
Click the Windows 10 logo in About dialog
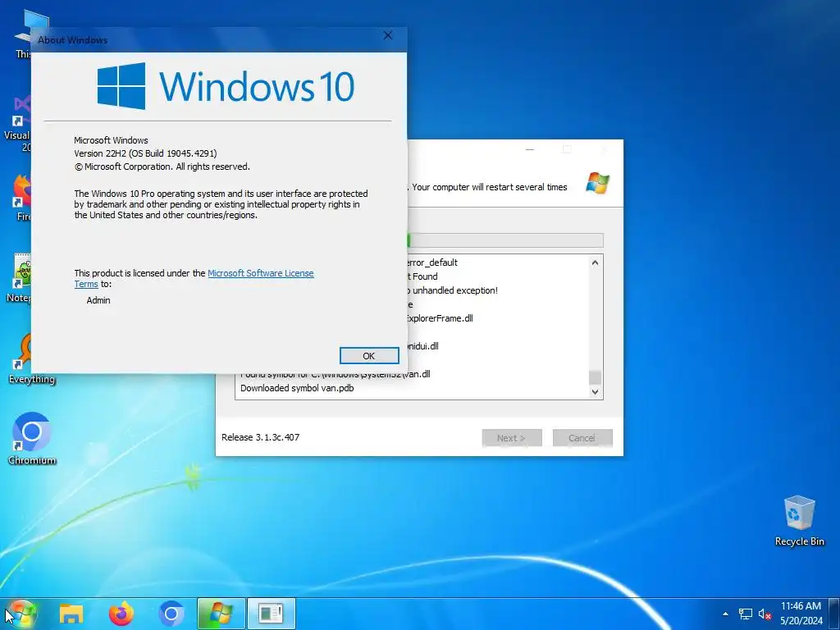[226, 85]
